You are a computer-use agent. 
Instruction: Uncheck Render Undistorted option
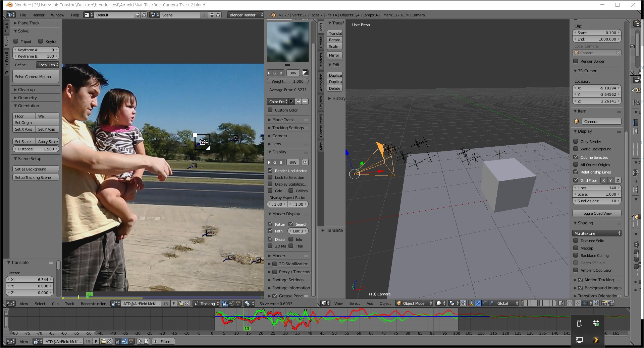(270, 170)
